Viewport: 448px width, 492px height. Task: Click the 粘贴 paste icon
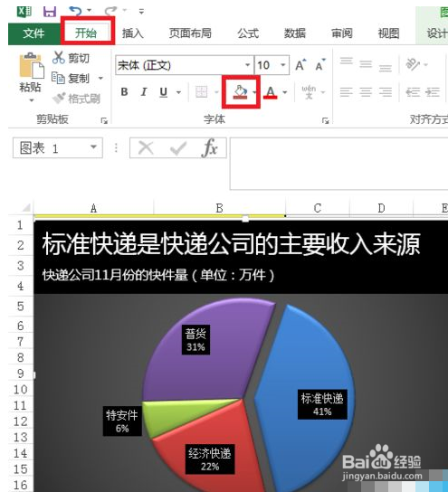click(31, 66)
